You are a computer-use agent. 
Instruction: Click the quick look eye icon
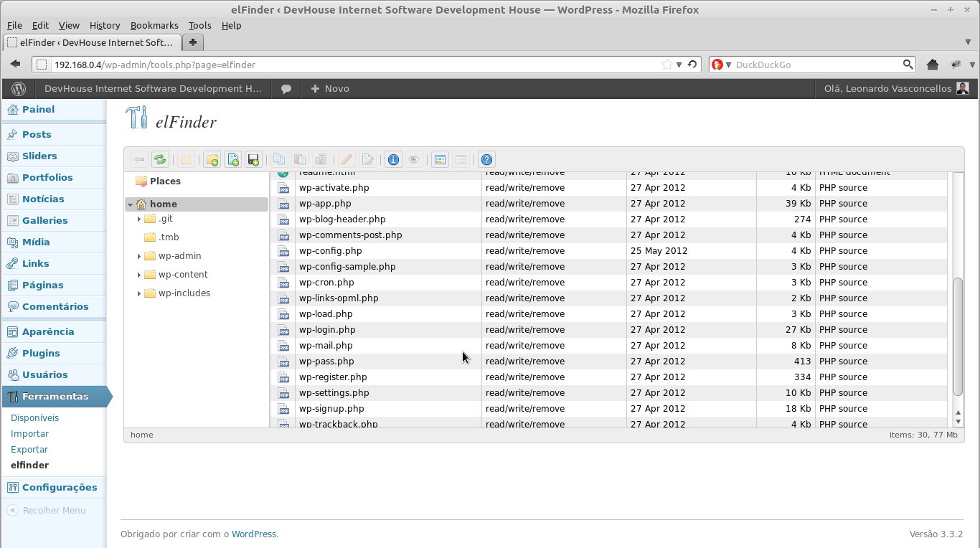click(414, 160)
